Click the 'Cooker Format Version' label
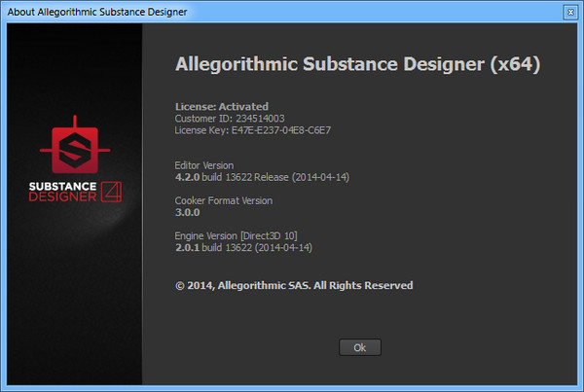584x392 pixels. (223, 200)
